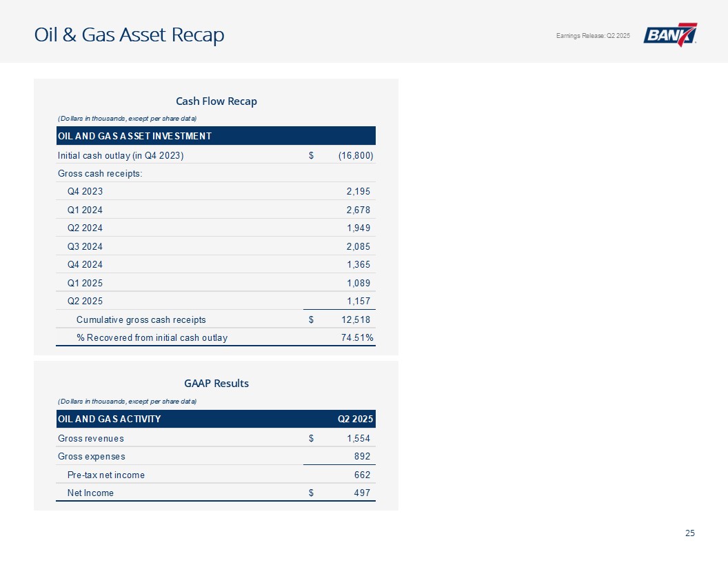Click the Q2 2025 column header
728x563 pixels.
354,419
